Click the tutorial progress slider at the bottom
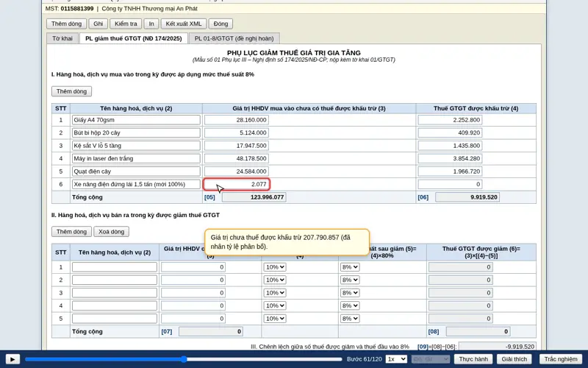The image size is (588, 368). click(184, 359)
